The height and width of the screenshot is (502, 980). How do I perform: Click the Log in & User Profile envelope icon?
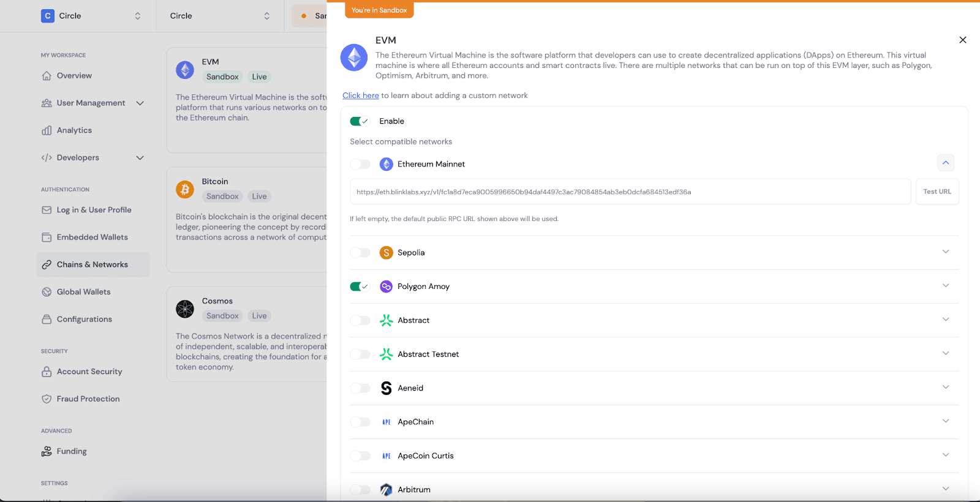(x=47, y=210)
